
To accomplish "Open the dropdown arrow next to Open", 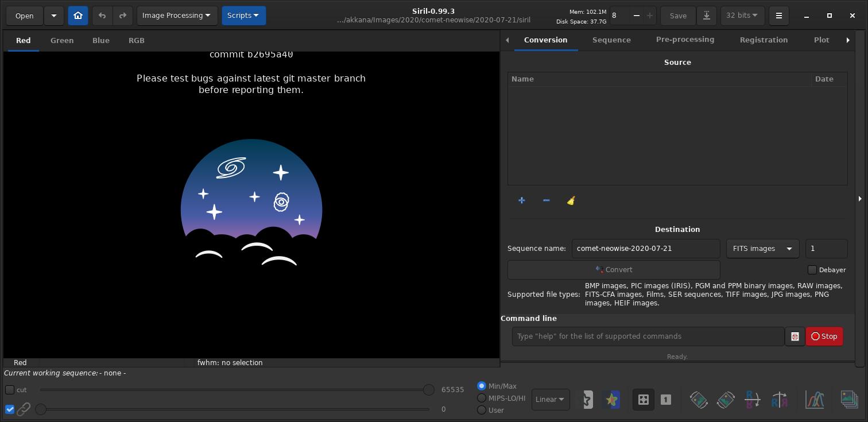I will tap(53, 16).
